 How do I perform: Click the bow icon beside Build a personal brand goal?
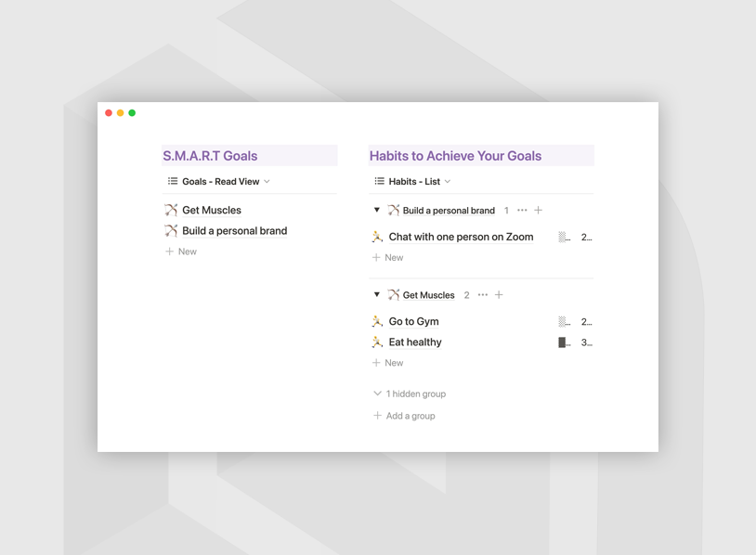coord(171,231)
